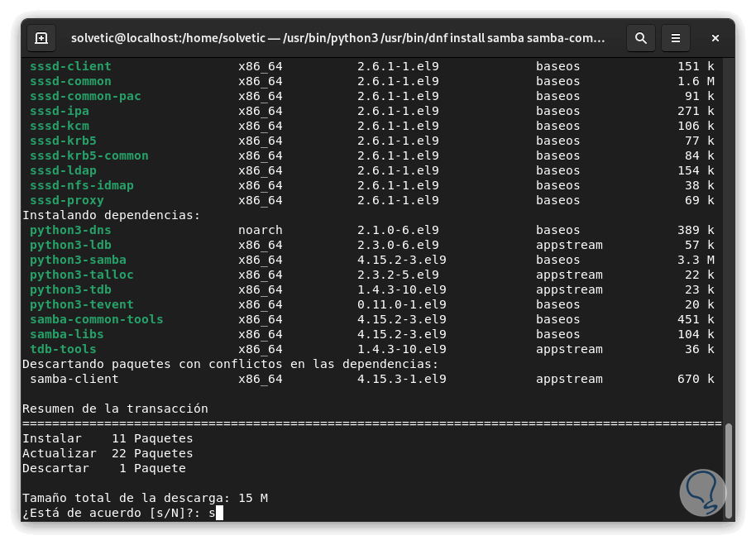Select the sssd-common package name
The height and width of the screenshot is (545, 756).
70,81
